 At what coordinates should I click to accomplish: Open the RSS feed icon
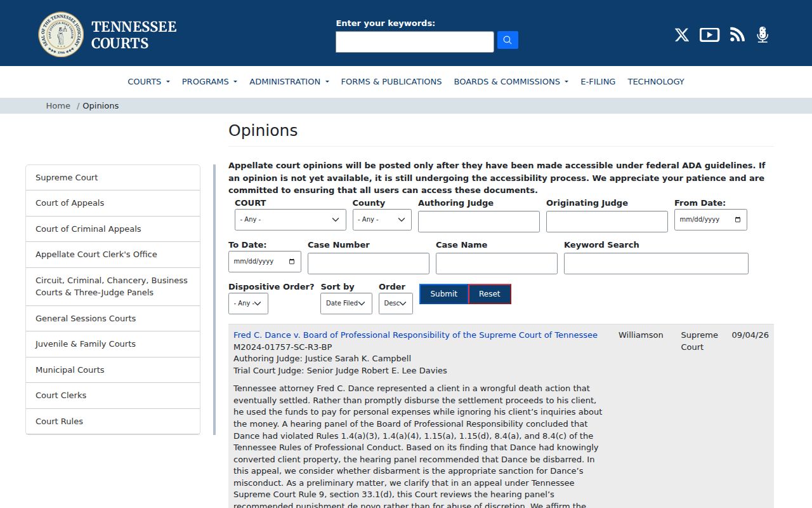click(x=737, y=35)
